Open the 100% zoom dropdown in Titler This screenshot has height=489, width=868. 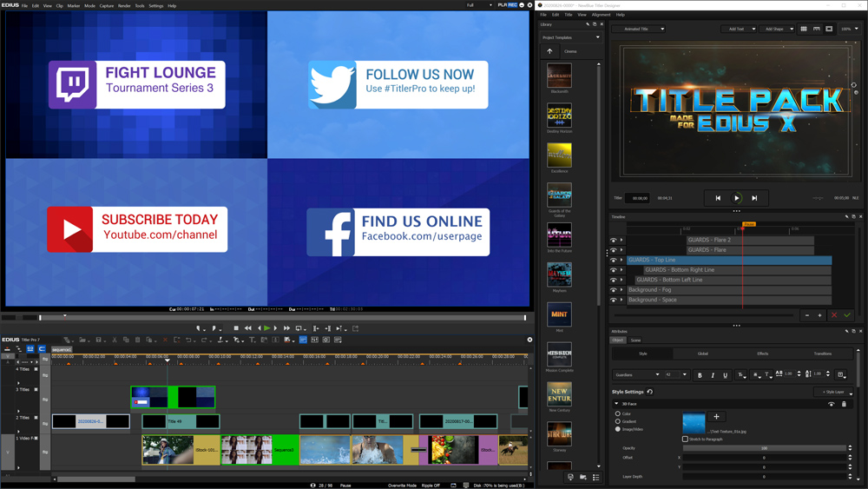(x=849, y=29)
